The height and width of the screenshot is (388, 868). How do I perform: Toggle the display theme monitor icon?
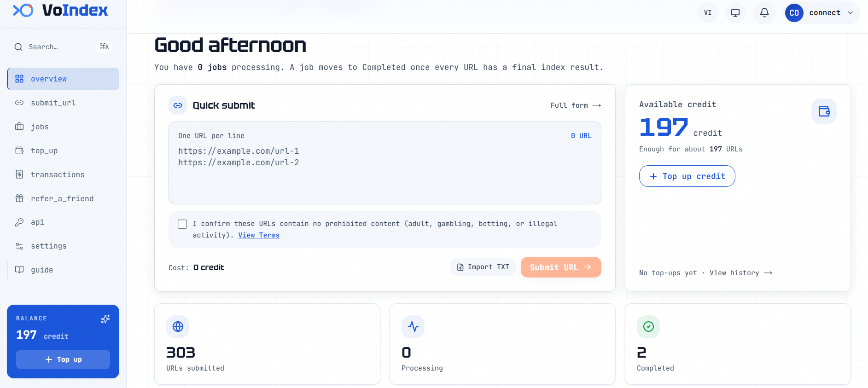[x=735, y=13]
